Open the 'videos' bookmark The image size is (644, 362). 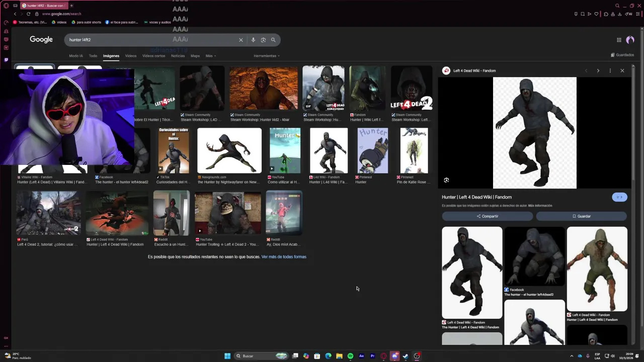click(59, 22)
